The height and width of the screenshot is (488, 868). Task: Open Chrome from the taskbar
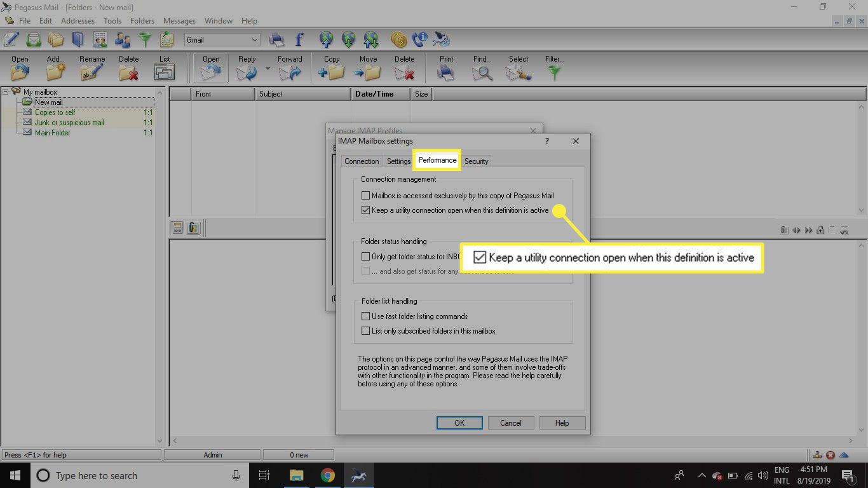click(327, 475)
